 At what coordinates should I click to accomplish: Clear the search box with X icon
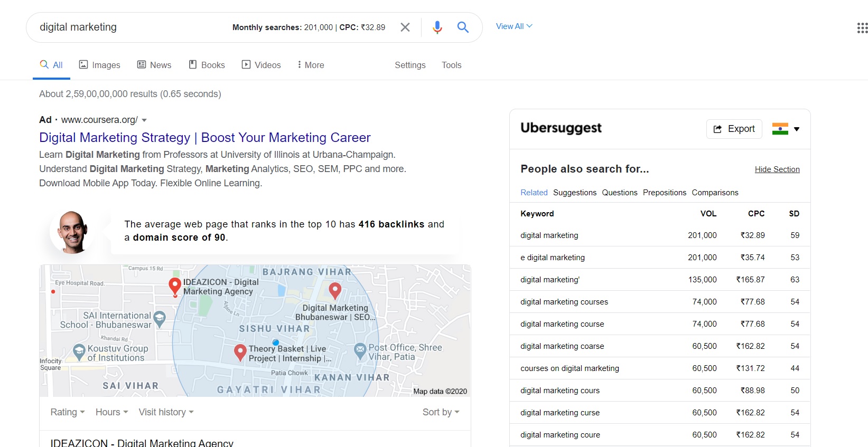click(x=405, y=27)
